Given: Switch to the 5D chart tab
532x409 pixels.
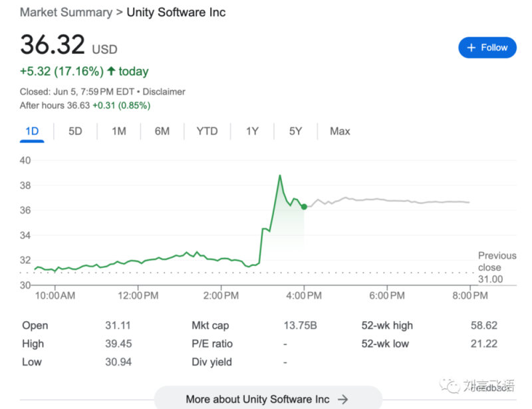Looking at the screenshot, I should click(75, 131).
